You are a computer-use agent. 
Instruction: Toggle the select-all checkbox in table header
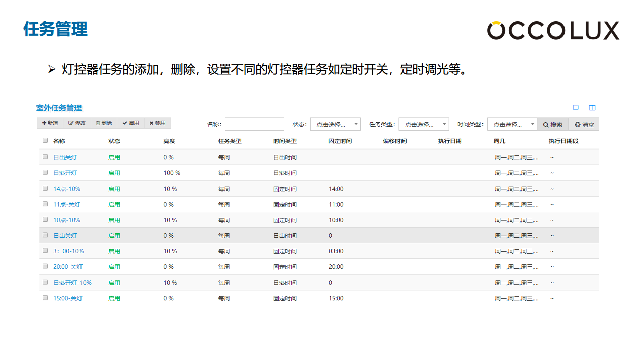coord(45,141)
